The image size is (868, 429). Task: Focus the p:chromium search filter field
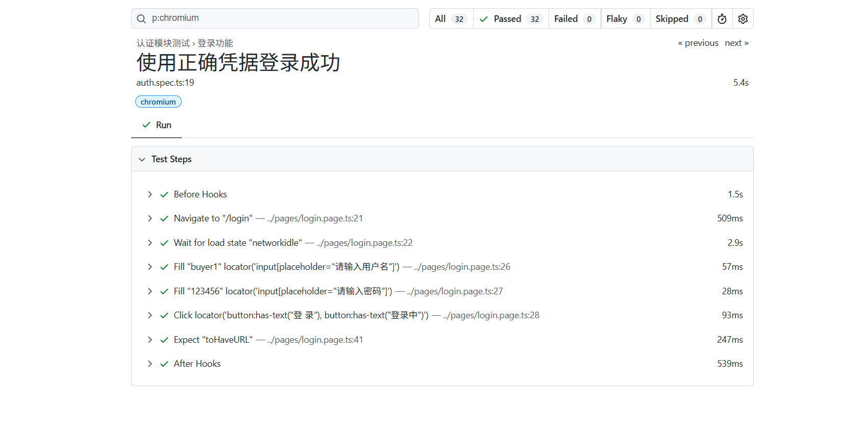click(x=275, y=18)
